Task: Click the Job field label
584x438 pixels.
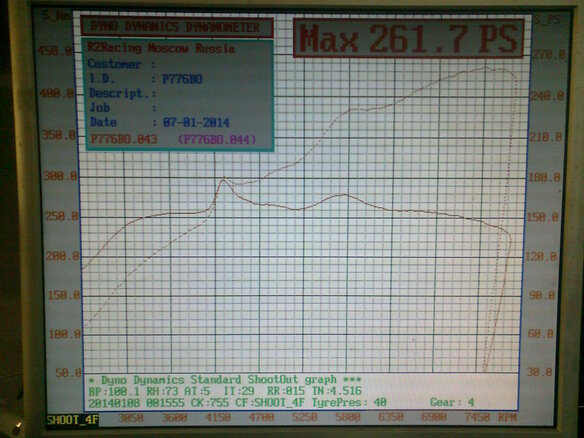Action: [100, 108]
